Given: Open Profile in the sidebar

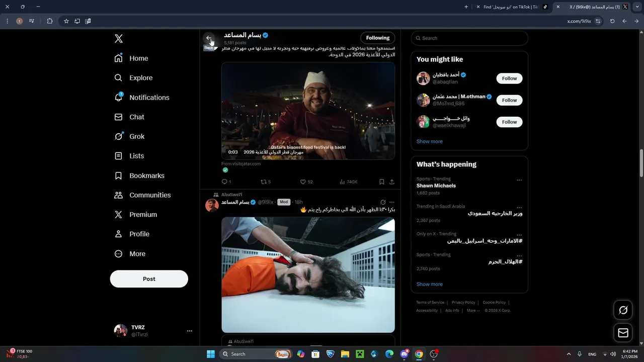Looking at the screenshot, I should point(132,234).
